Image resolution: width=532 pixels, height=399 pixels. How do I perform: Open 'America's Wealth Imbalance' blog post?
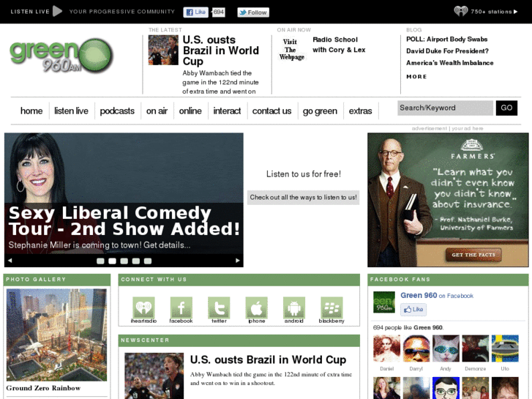pyautogui.click(x=449, y=63)
